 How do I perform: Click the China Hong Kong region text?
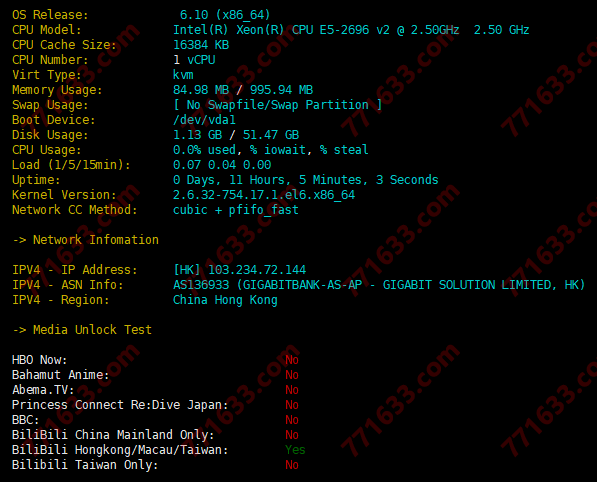(x=225, y=300)
